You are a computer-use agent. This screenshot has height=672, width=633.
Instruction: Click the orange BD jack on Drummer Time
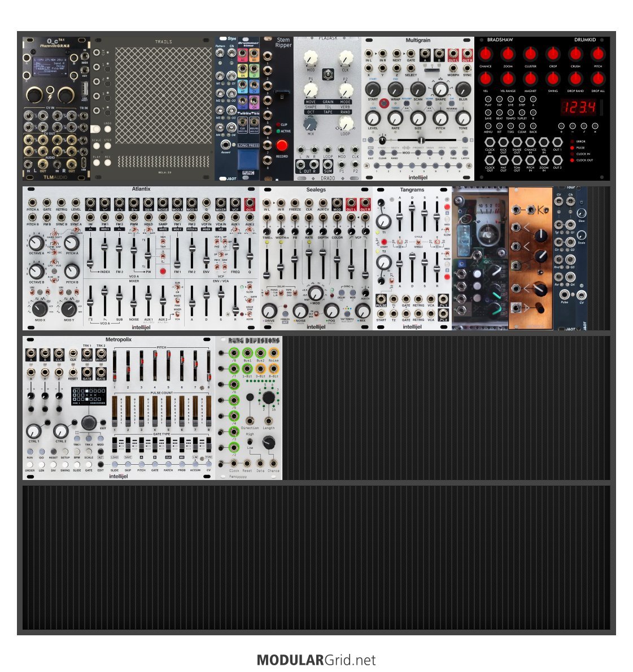[x=254, y=54]
